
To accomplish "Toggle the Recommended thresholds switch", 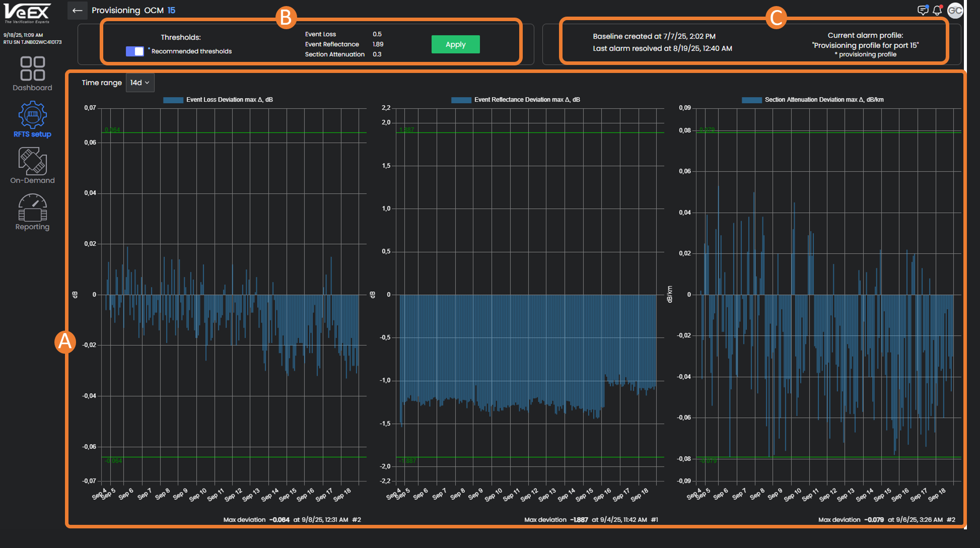I will [x=134, y=51].
